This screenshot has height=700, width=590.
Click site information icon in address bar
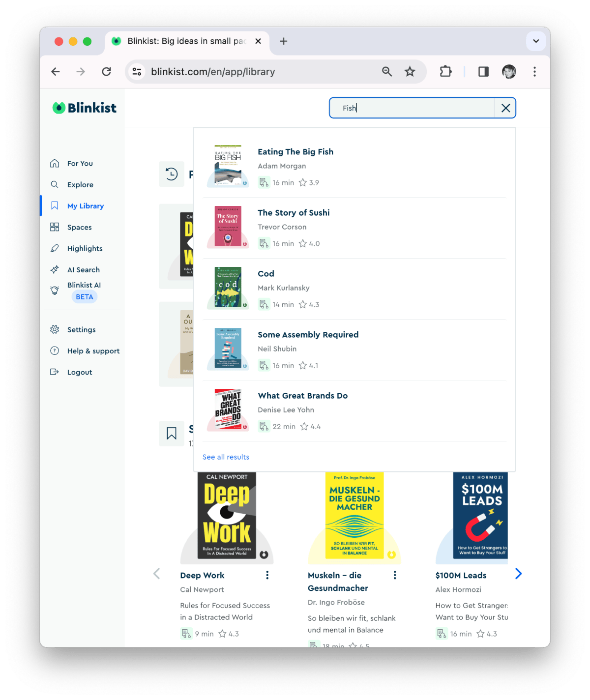click(x=137, y=72)
